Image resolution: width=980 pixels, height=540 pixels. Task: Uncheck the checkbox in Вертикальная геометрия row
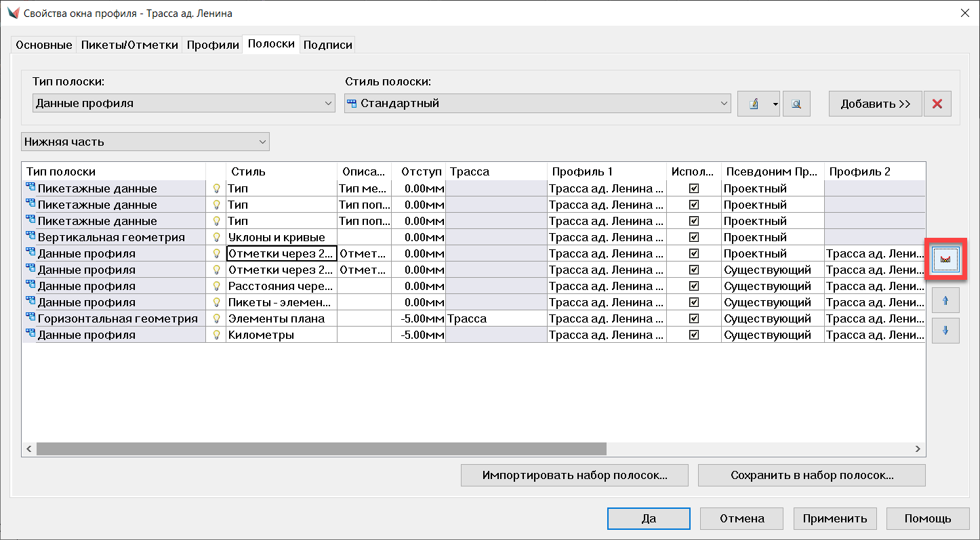click(x=693, y=238)
